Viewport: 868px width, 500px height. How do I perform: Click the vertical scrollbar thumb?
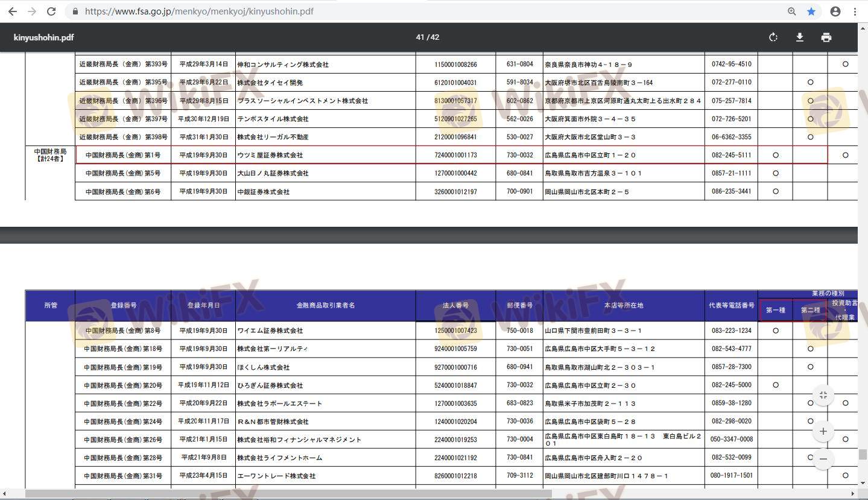pyautogui.click(x=863, y=454)
